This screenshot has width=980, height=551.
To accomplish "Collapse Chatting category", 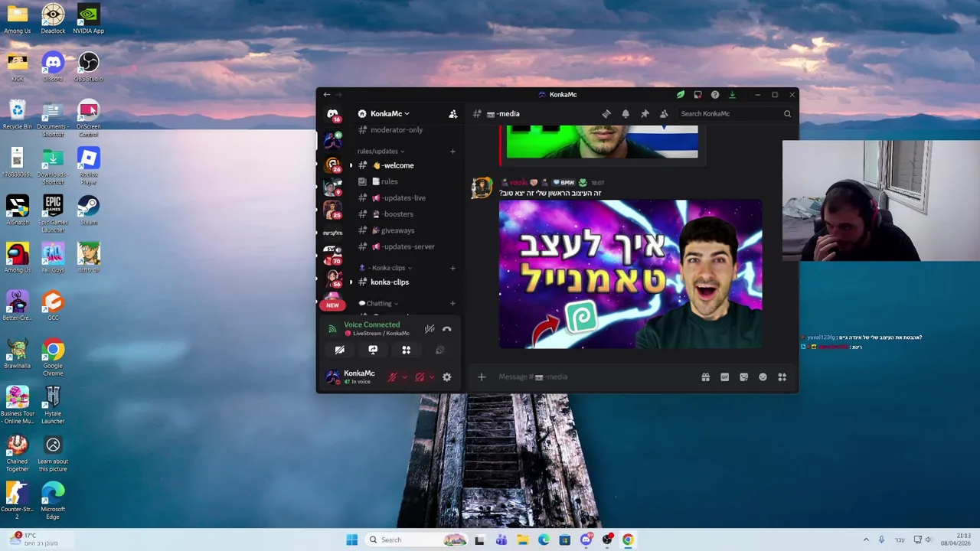I will [x=378, y=303].
